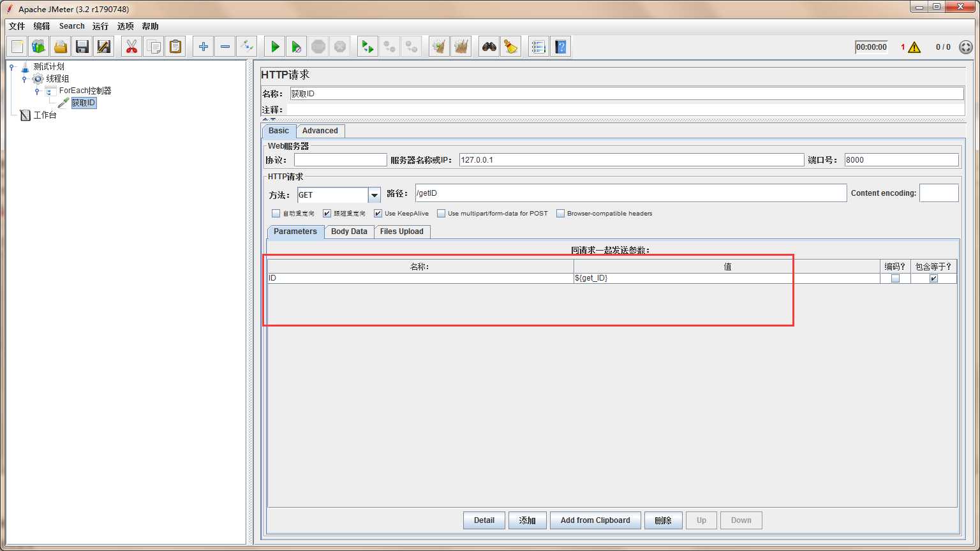Open the 编辑 menu
The image size is (980, 551).
[41, 26]
